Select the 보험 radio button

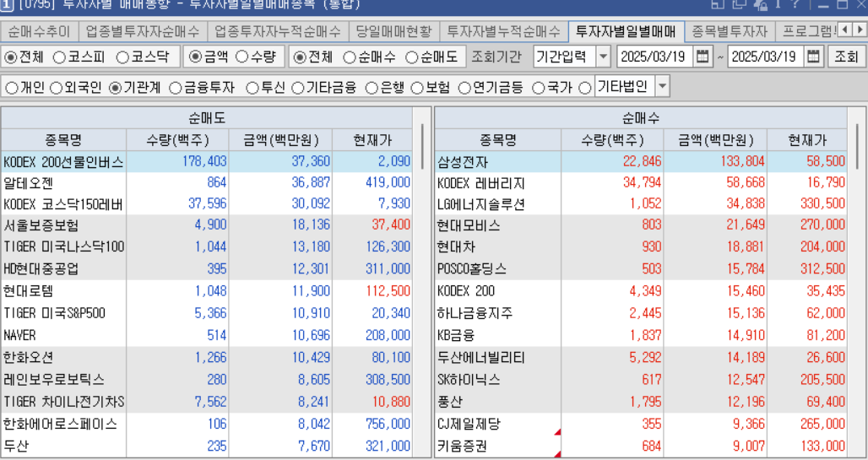click(417, 88)
